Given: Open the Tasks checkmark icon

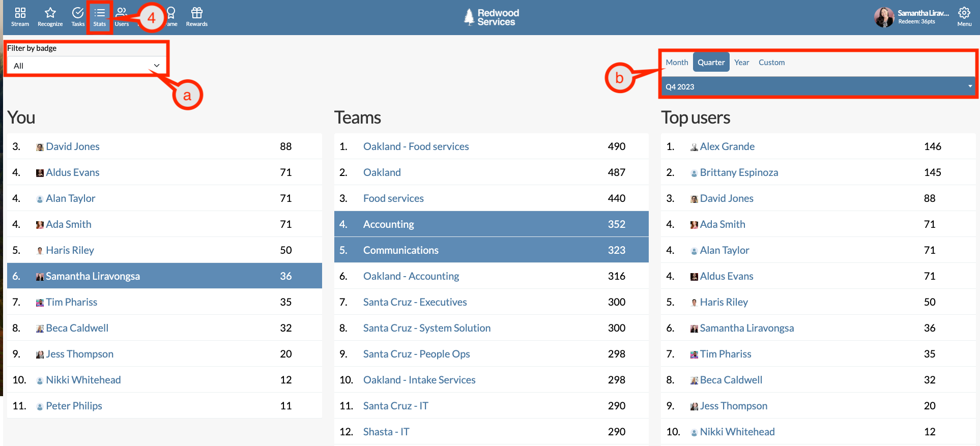Looking at the screenshot, I should click(x=78, y=13).
